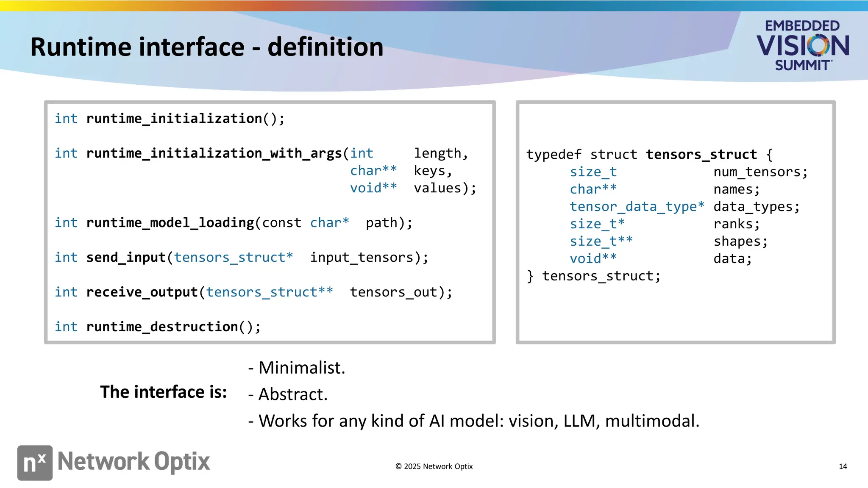
Task: Click the '- Minimalist.' bullet
Action: coord(297,368)
